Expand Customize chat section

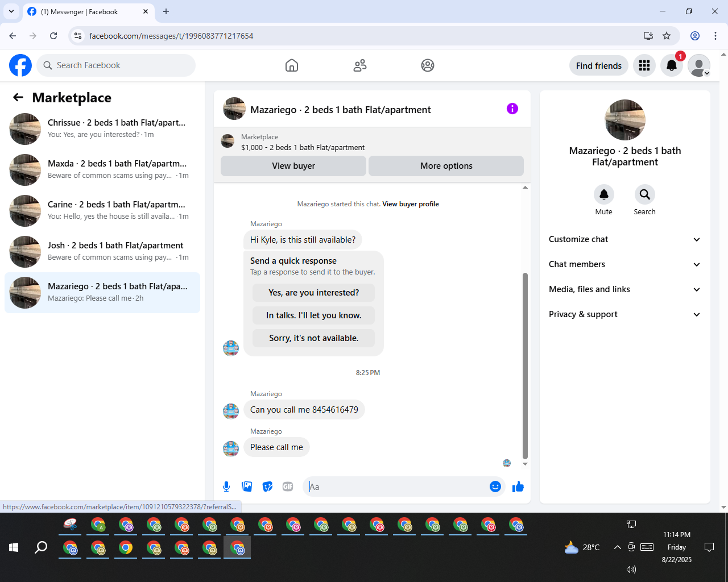coord(625,239)
